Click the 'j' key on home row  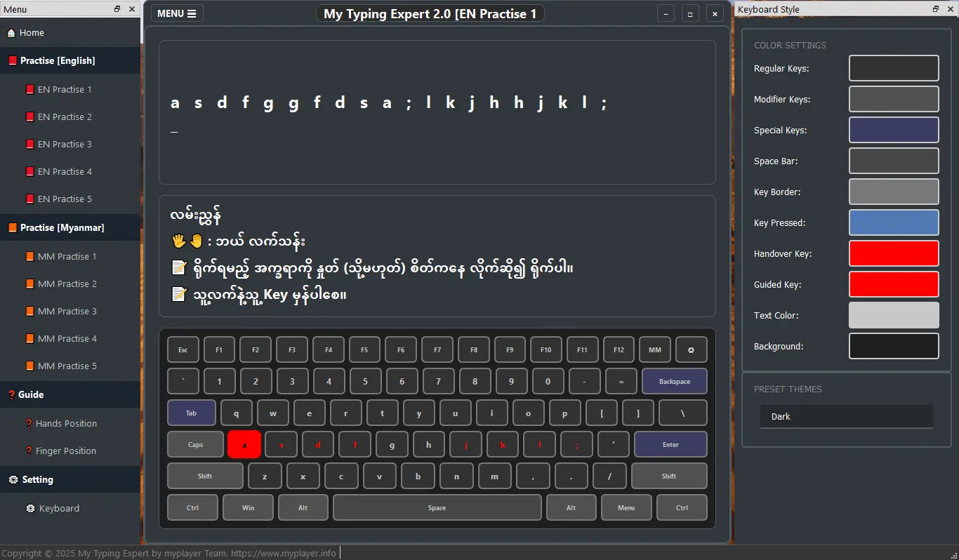tap(467, 444)
